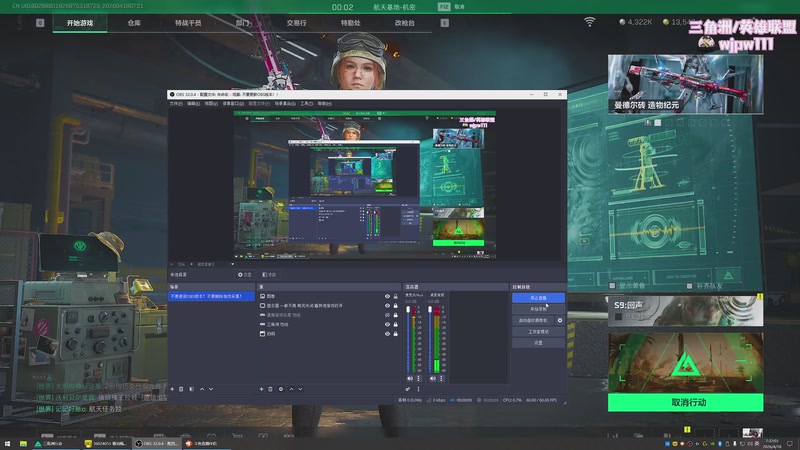Toggle the checkbox left of the squad label in the game panel
The height and width of the screenshot is (450, 800).
[x=612, y=286]
